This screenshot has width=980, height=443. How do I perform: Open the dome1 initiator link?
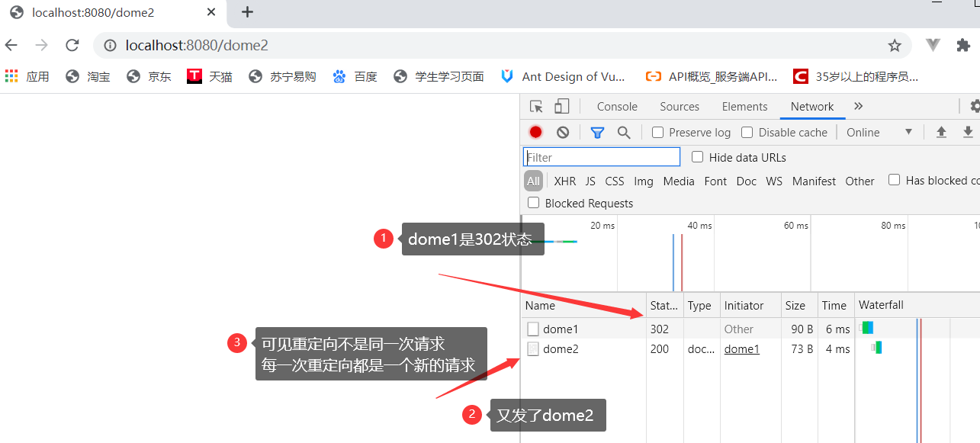[x=741, y=348]
